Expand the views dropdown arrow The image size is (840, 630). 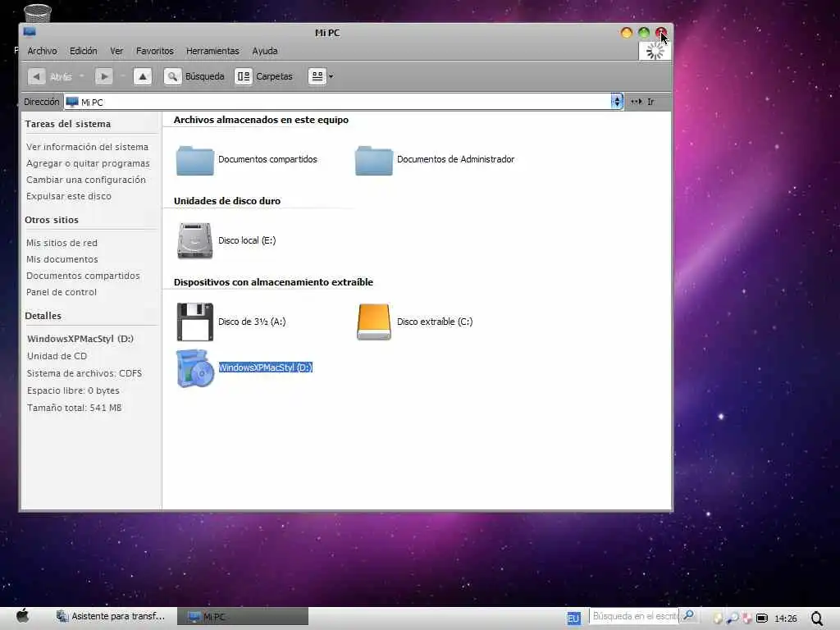click(331, 76)
